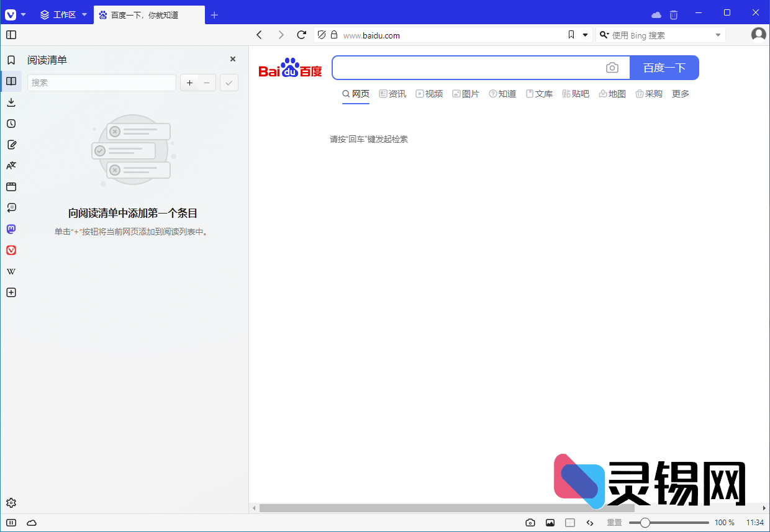Click the Baidu camera image search icon
Viewport: 770px width, 532px height.
(612, 68)
